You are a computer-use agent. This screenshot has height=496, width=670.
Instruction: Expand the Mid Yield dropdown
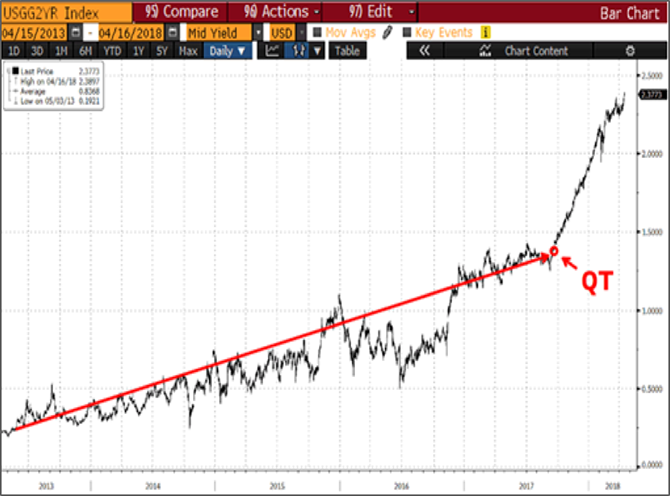click(x=258, y=31)
